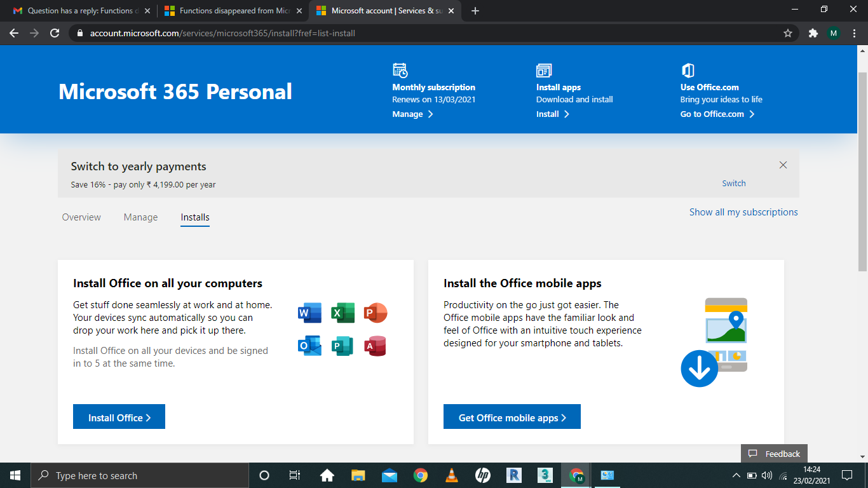Image resolution: width=868 pixels, height=488 pixels.
Task: Click Get Office mobile apps button
Action: coord(512,417)
